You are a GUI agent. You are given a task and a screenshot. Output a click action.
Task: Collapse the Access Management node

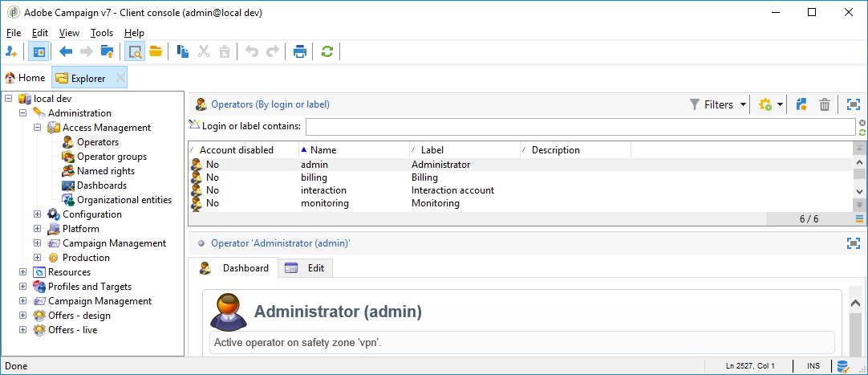[37, 128]
